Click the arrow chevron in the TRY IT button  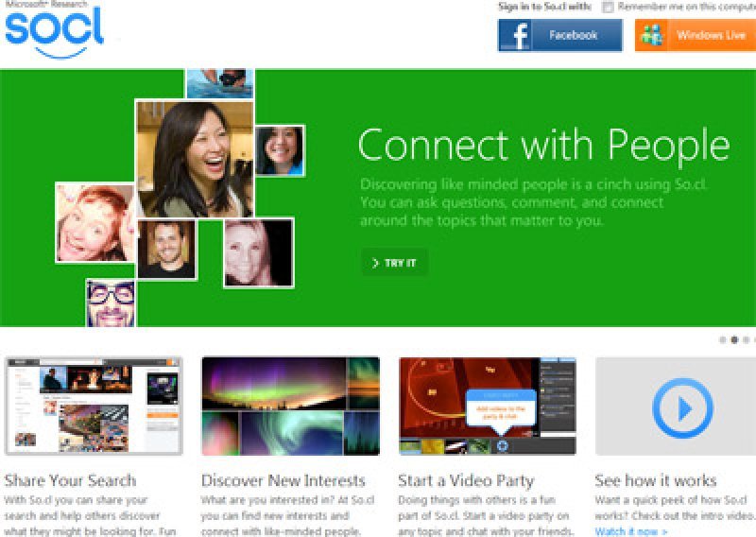pyautogui.click(x=375, y=263)
